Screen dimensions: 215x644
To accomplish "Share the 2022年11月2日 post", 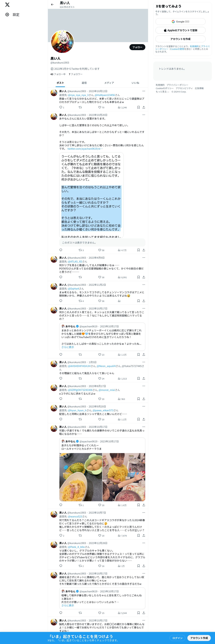I will 144,301.
